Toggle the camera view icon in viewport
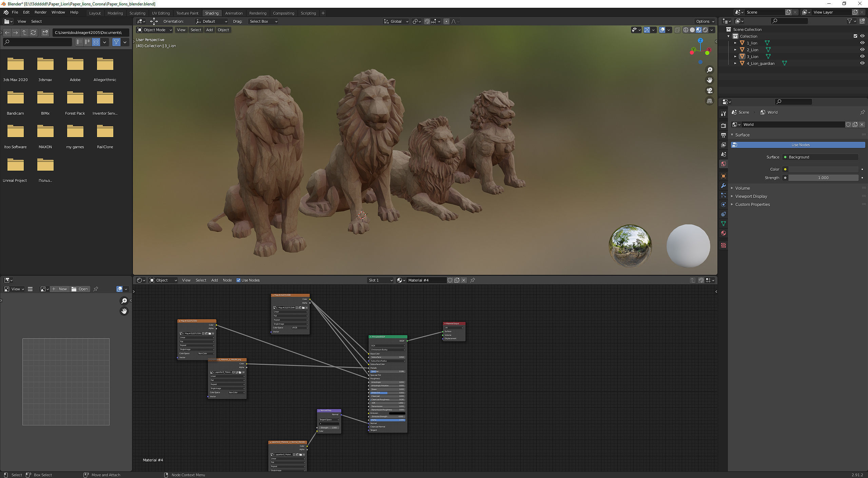The image size is (868, 478). tap(709, 91)
